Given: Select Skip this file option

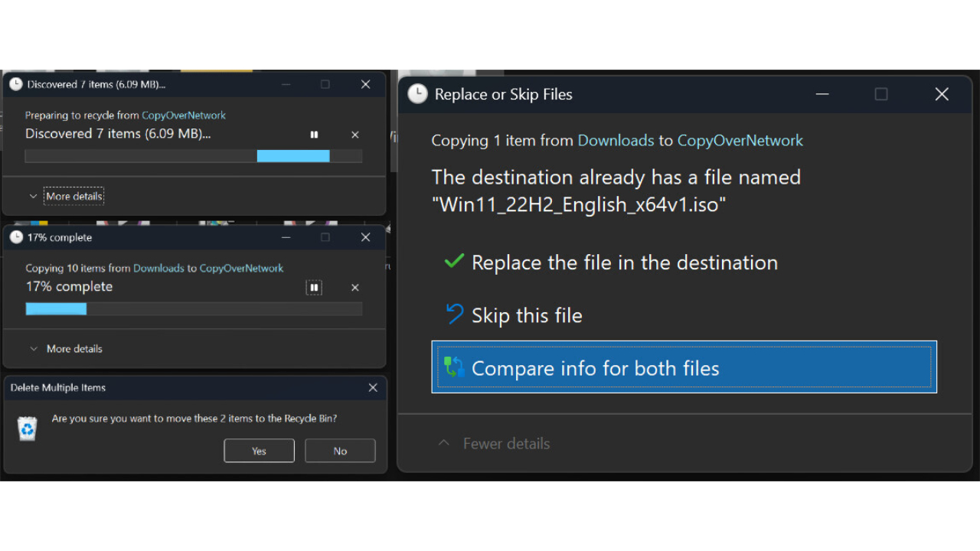Looking at the screenshot, I should pos(527,315).
